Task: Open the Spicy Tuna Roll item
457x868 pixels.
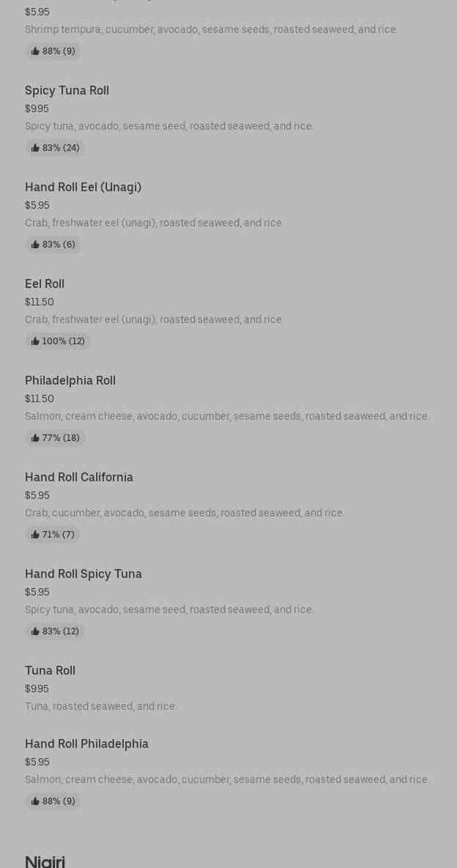Action: (x=67, y=91)
